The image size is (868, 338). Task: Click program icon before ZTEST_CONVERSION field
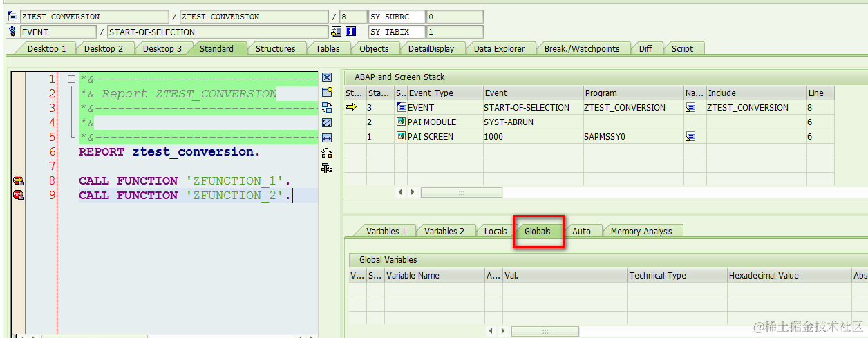(x=12, y=17)
